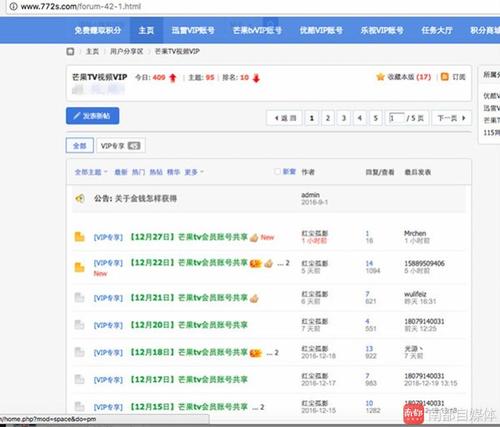Open thread 【12月18日】芒果tv会员账号共享
The height and width of the screenshot is (427, 500).
188,352
